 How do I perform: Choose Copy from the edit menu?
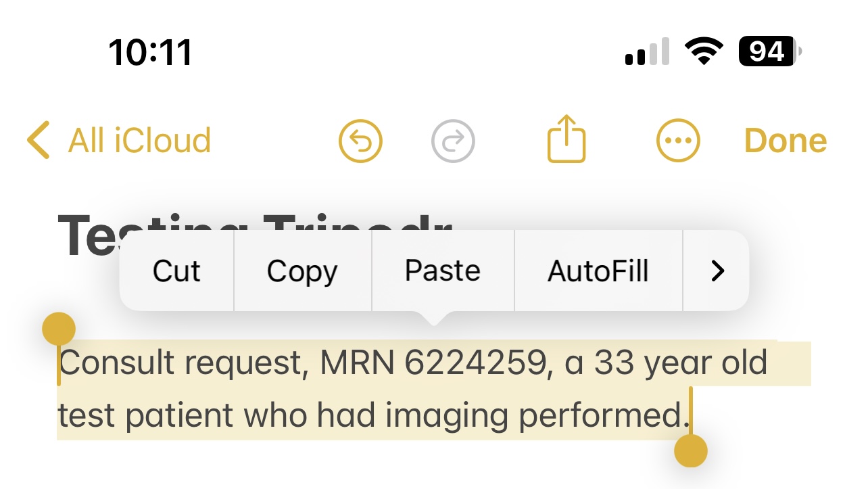pyautogui.click(x=302, y=271)
